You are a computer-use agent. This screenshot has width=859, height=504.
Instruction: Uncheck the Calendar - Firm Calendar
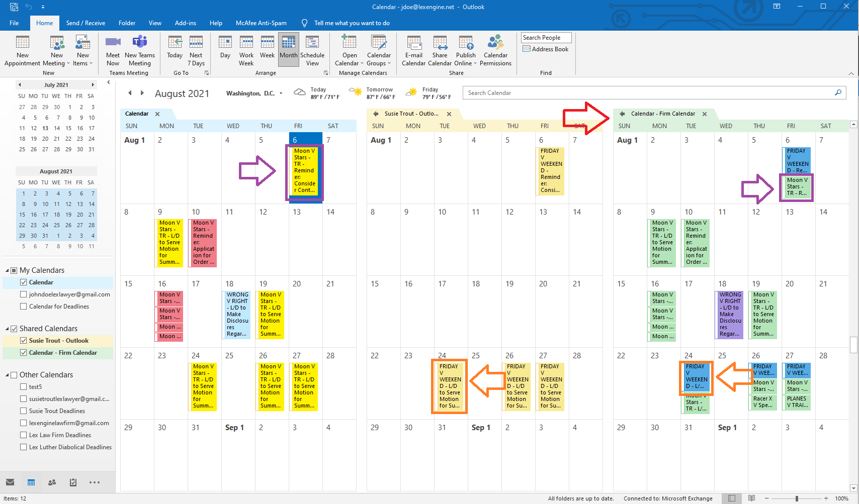24,352
